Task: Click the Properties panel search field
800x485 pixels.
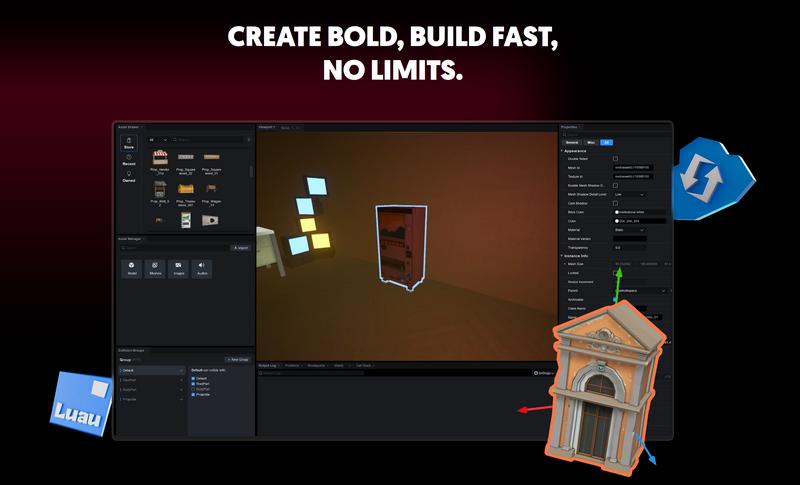Action: (x=615, y=135)
